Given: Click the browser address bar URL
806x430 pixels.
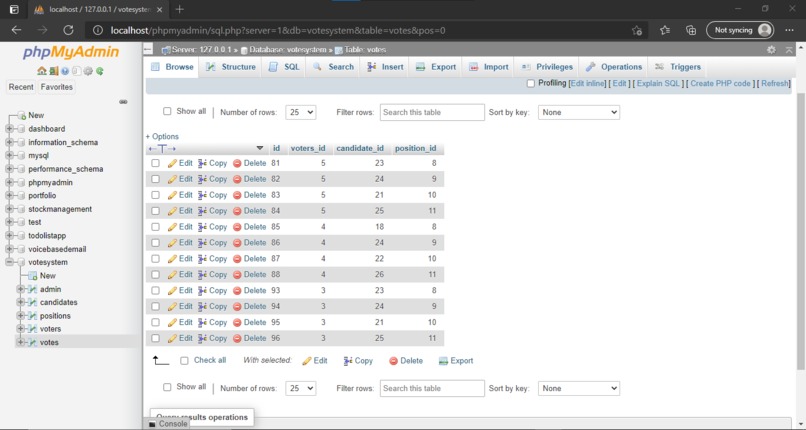Looking at the screenshot, I should click(x=278, y=30).
